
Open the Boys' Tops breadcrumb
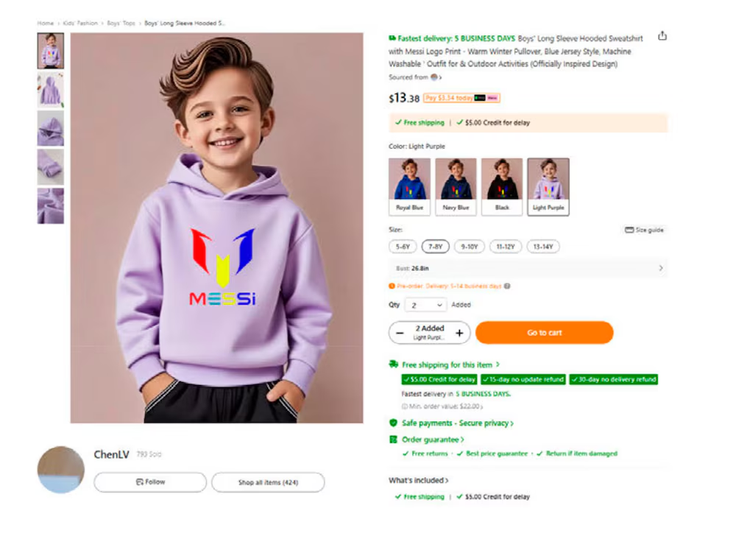pos(120,22)
